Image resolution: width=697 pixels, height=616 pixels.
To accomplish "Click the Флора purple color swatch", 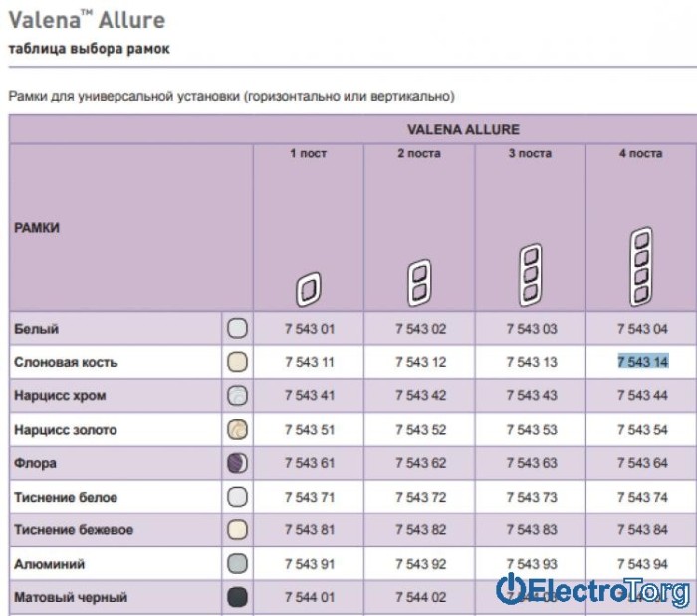I will point(237,463).
